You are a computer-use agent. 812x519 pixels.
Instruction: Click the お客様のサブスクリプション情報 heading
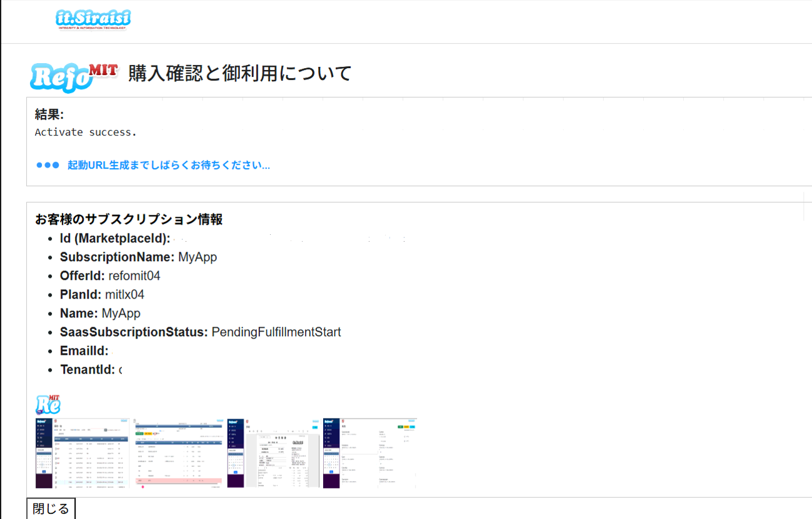click(x=129, y=219)
